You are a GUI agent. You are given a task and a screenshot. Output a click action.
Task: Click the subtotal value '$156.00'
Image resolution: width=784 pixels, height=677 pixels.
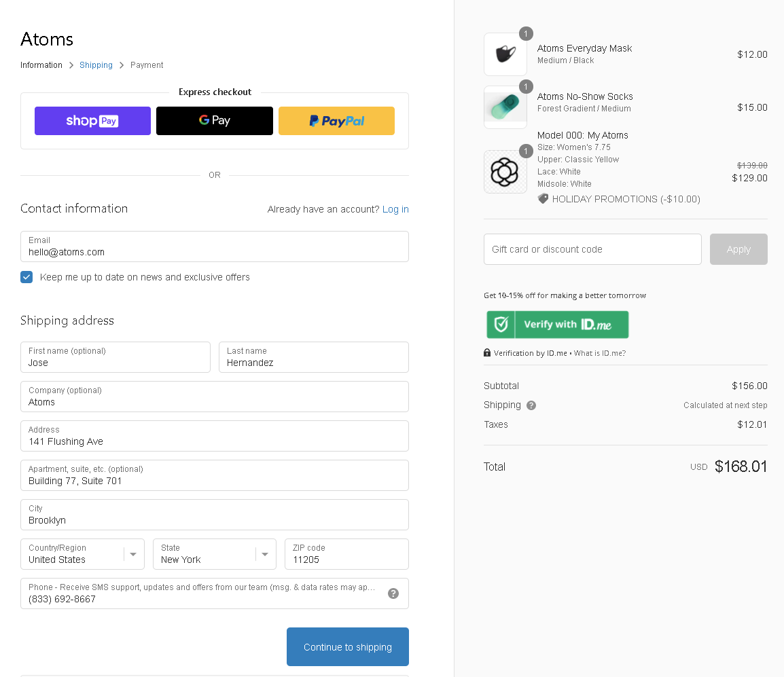click(x=749, y=386)
